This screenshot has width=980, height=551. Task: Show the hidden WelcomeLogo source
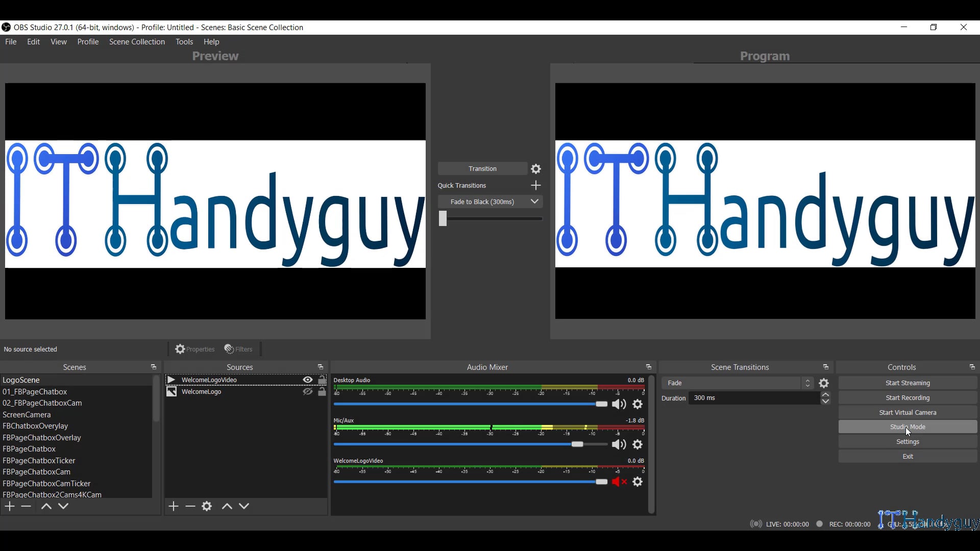pyautogui.click(x=307, y=391)
